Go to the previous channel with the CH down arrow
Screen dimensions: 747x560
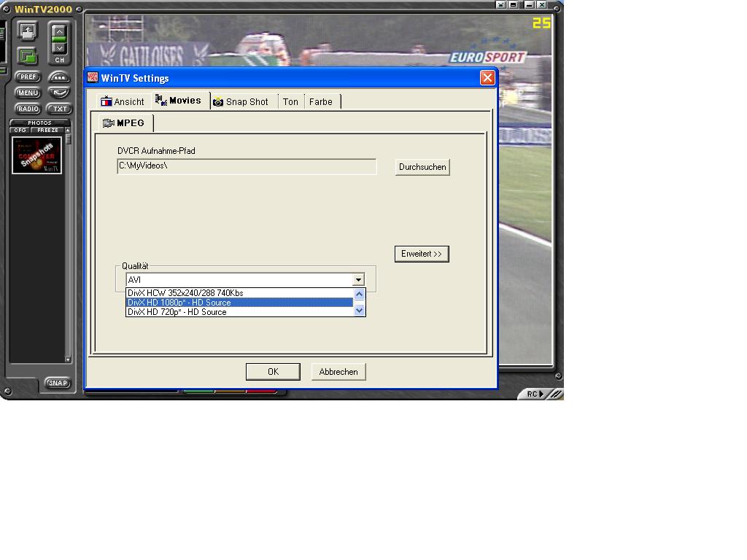59,47
